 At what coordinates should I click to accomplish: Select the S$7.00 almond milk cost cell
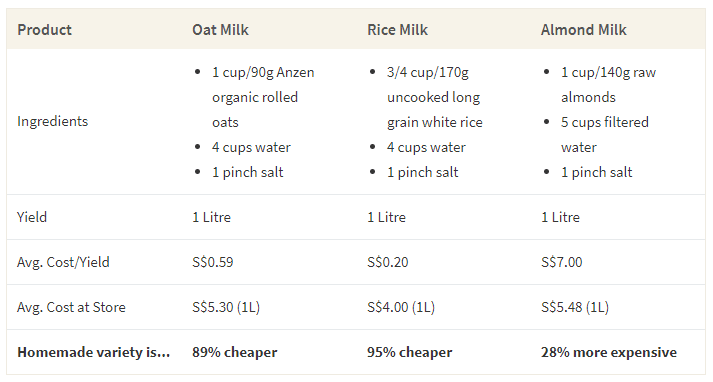[561, 262]
